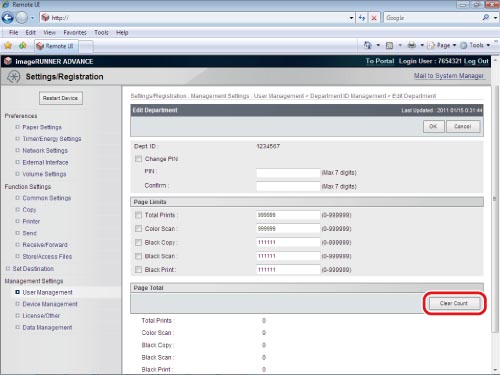Open the Tools command bar dropdown

pos(475,45)
